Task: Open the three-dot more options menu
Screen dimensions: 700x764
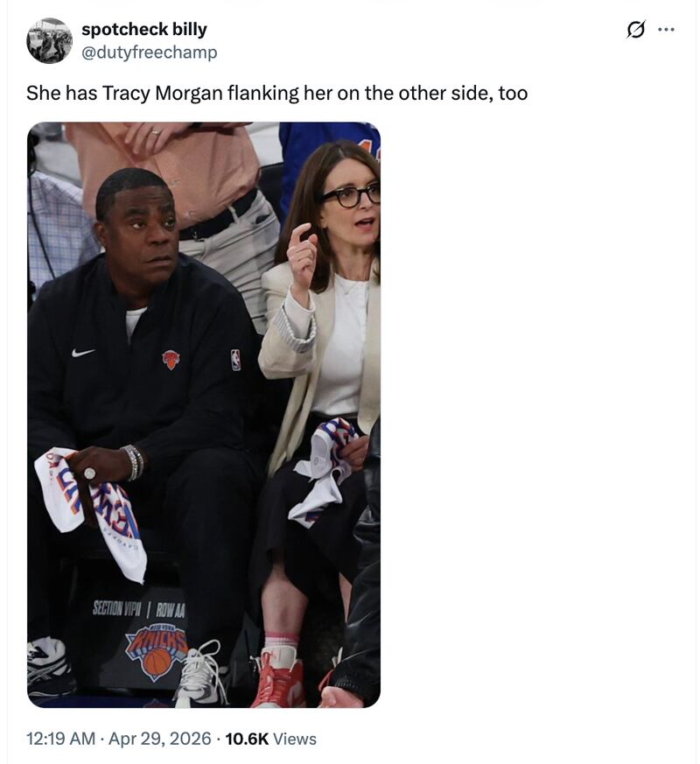Action: point(666,30)
